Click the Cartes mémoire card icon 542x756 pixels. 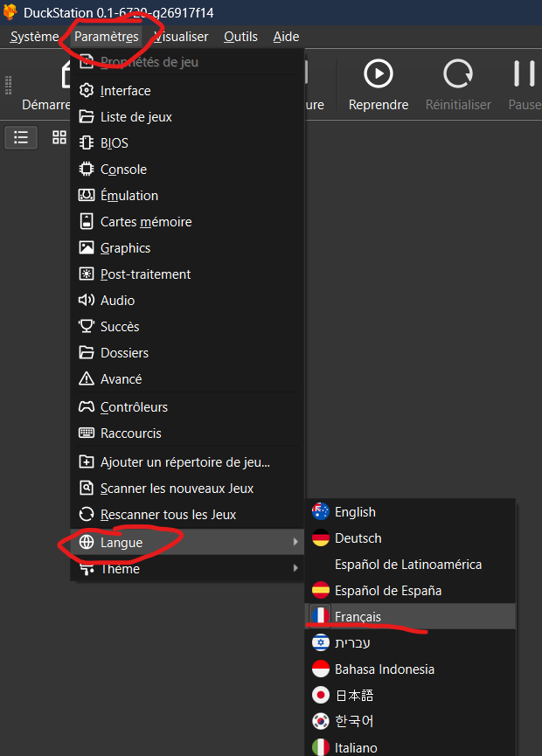tap(87, 221)
